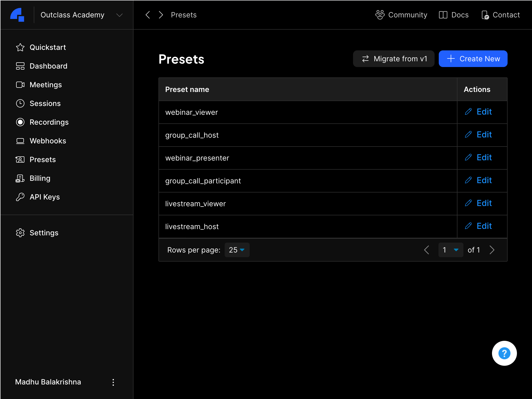Open the user menu for Madhu Balakrishna

click(113, 382)
